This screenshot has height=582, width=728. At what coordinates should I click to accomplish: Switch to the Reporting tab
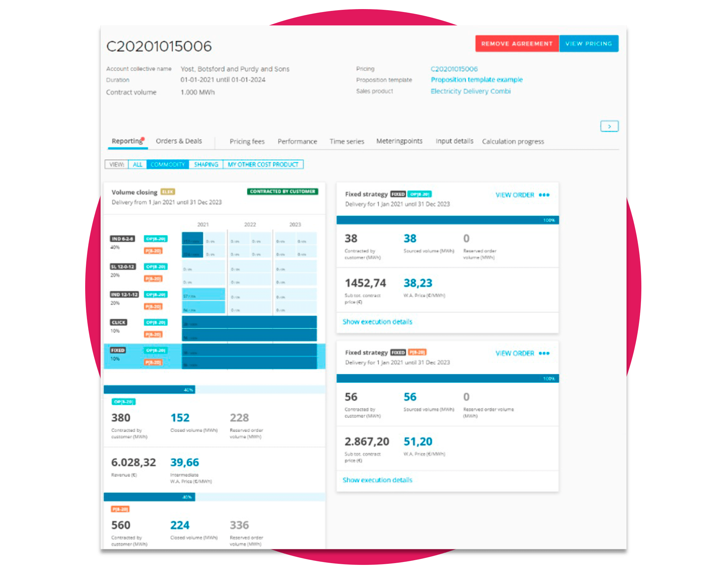pos(127,141)
